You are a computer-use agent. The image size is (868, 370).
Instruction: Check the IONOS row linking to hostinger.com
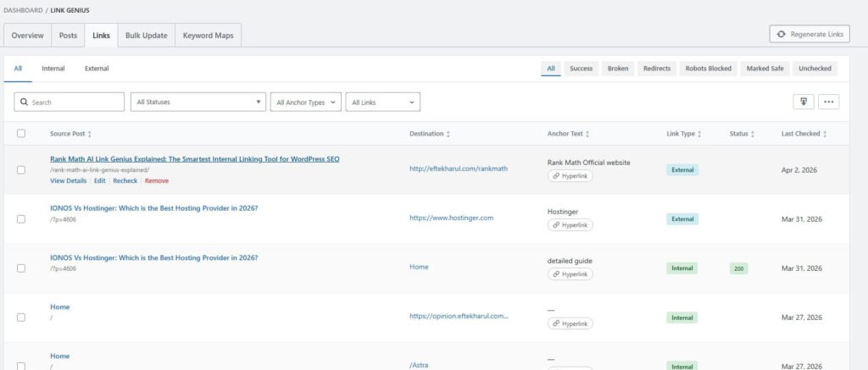click(x=21, y=219)
